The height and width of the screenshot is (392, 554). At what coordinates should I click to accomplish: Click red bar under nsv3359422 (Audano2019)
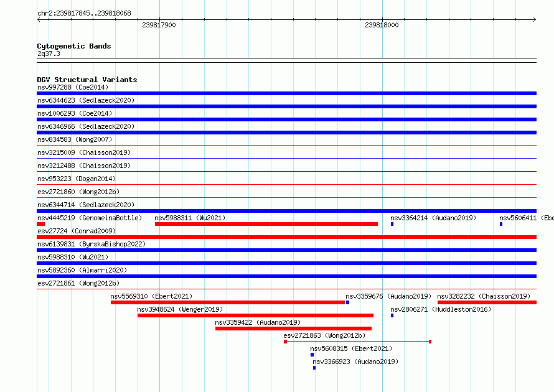click(x=293, y=329)
